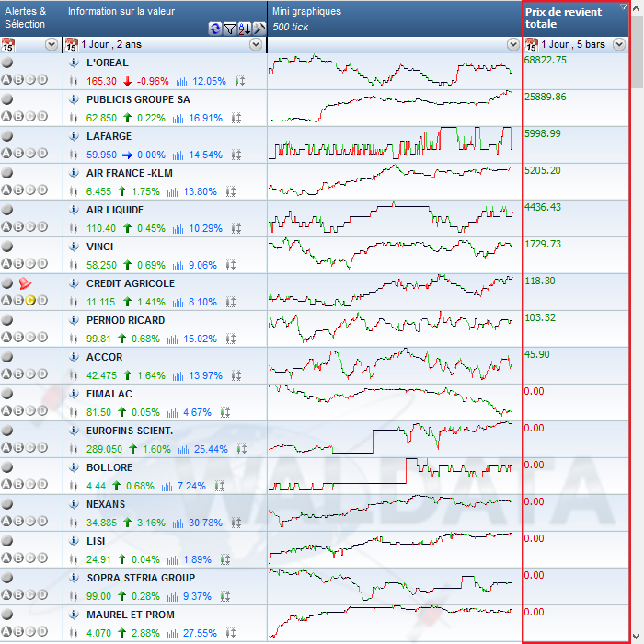Click the red alert bell for CREDIT AGRICOLE

(25, 283)
